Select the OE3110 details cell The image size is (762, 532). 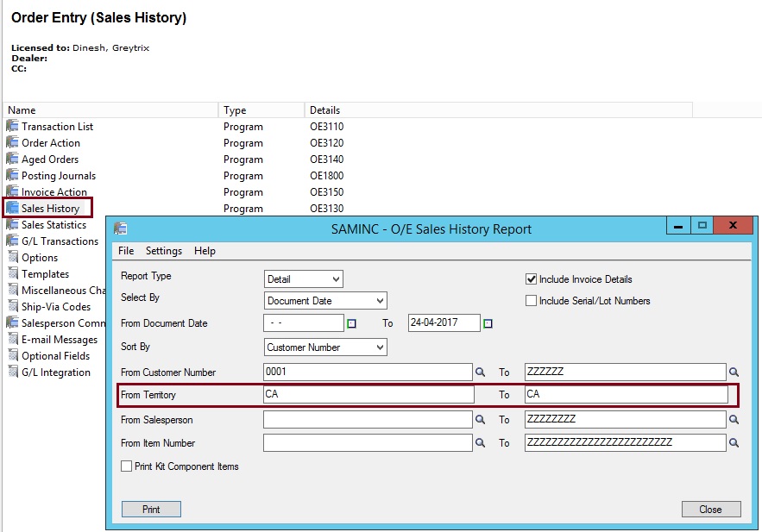[326, 127]
